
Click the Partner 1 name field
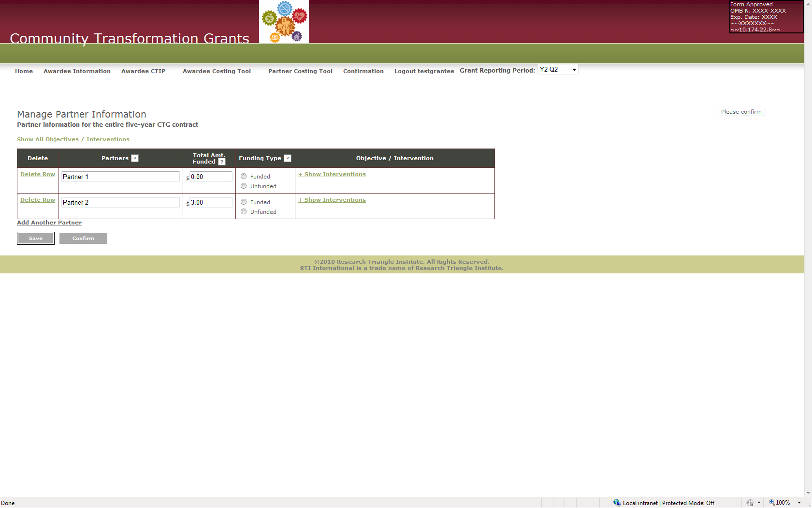click(x=120, y=177)
